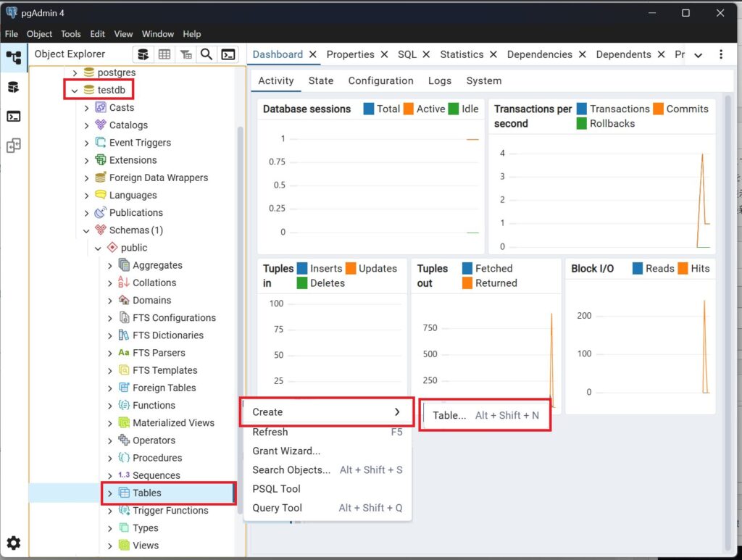Image resolution: width=742 pixels, height=560 pixels.
Task: Collapse the Schemas (1) node
Action: [87, 231]
